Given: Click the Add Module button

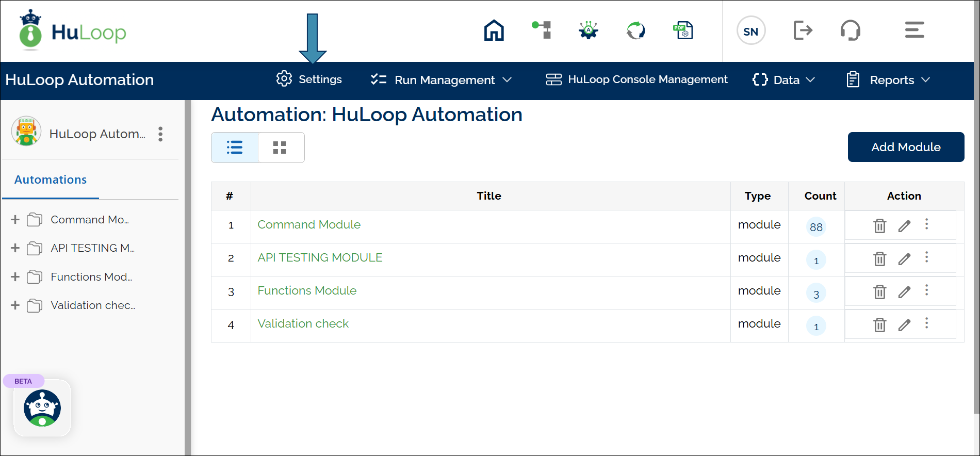Looking at the screenshot, I should click(x=906, y=147).
